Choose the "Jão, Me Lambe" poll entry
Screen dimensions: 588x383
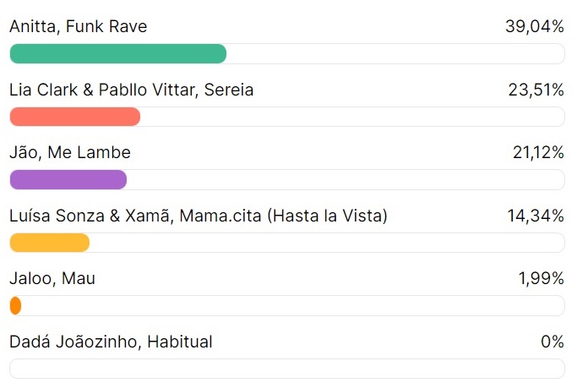click(x=69, y=153)
